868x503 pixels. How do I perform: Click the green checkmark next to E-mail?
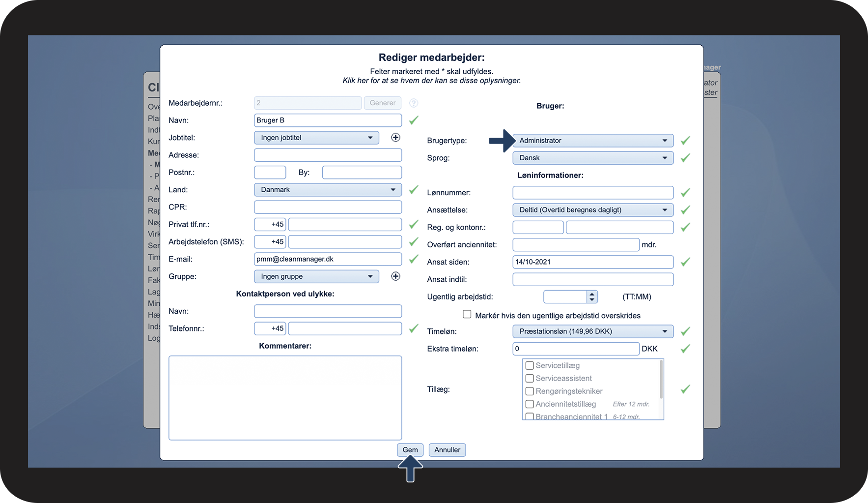click(414, 259)
